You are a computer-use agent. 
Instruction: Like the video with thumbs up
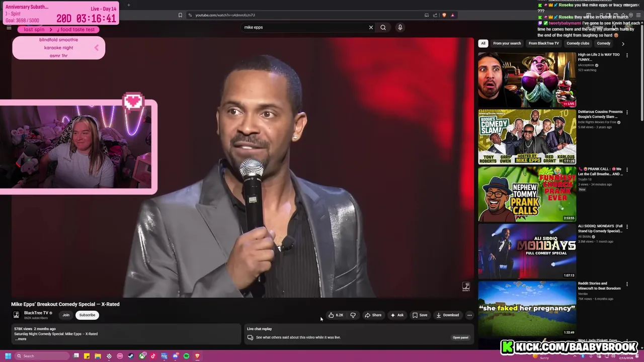[336, 315]
